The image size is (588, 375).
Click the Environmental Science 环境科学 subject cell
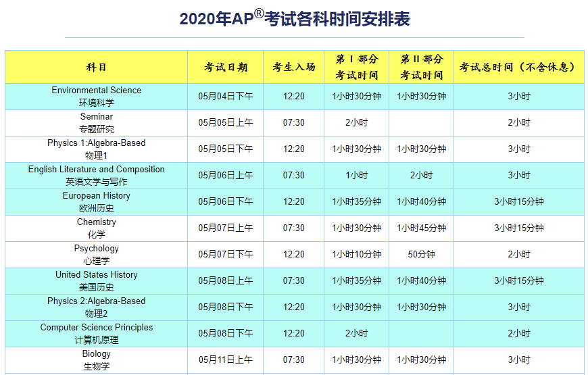(x=96, y=97)
